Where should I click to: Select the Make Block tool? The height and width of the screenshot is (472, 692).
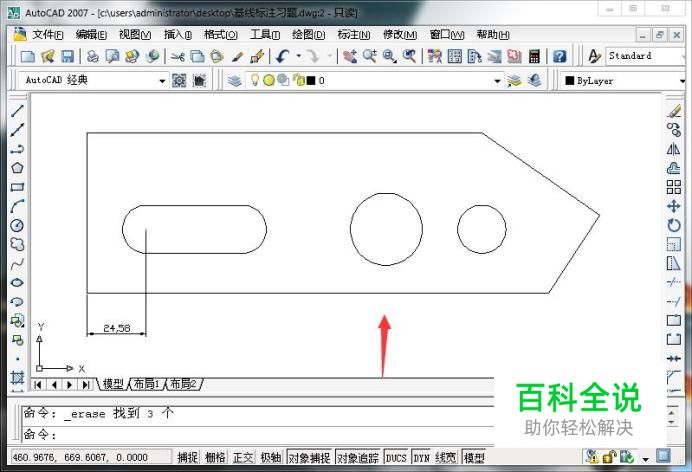pos(17,340)
